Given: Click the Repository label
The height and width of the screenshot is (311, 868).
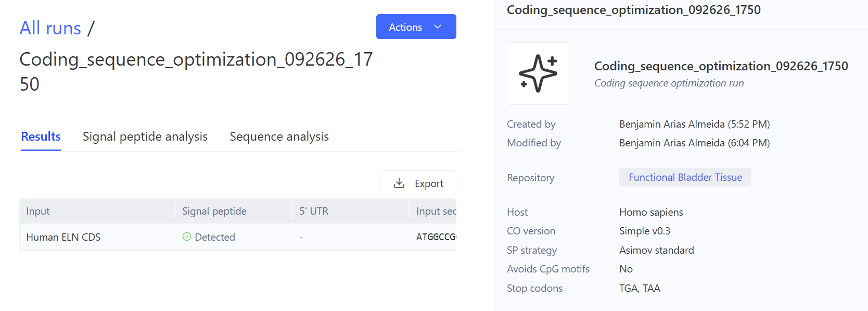Looking at the screenshot, I should (531, 178).
